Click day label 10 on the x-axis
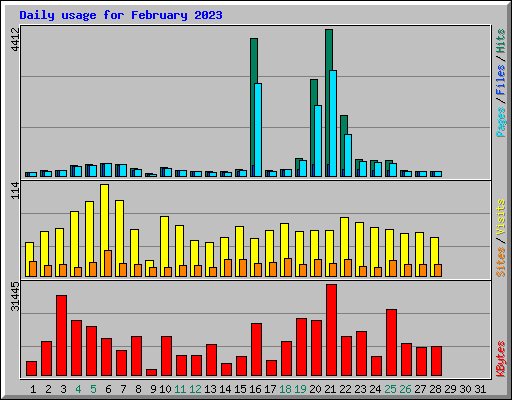The height and width of the screenshot is (400, 512). 165,389
